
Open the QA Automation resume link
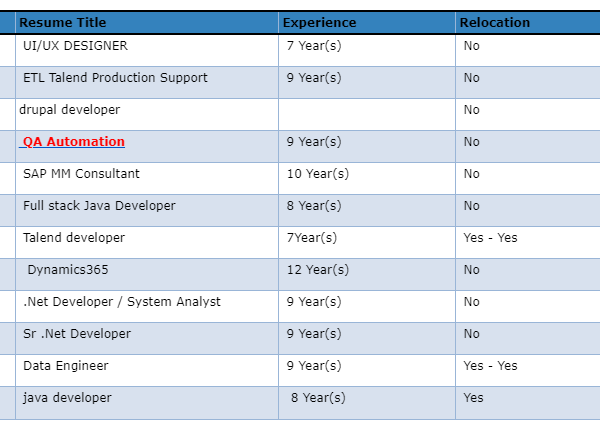[x=74, y=142]
